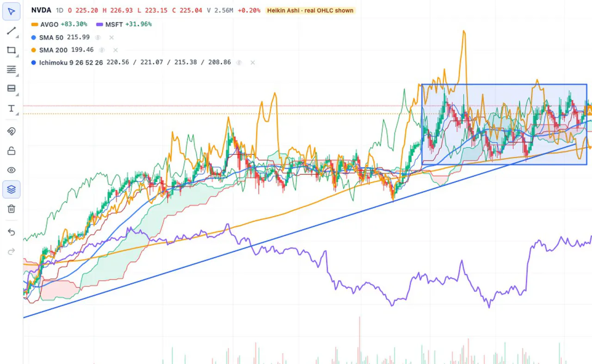
Task: Click the SMA 200 orange color dot
Action: [33, 50]
